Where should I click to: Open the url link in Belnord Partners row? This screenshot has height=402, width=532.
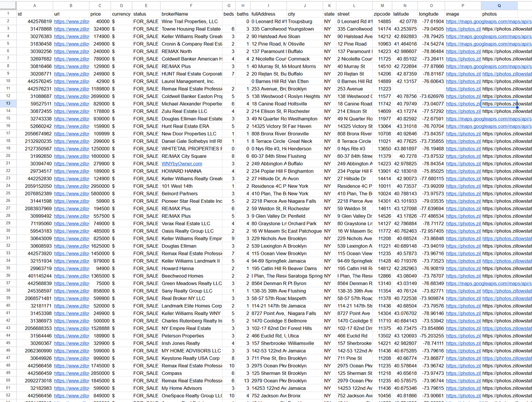pyautogui.click(x=71, y=194)
